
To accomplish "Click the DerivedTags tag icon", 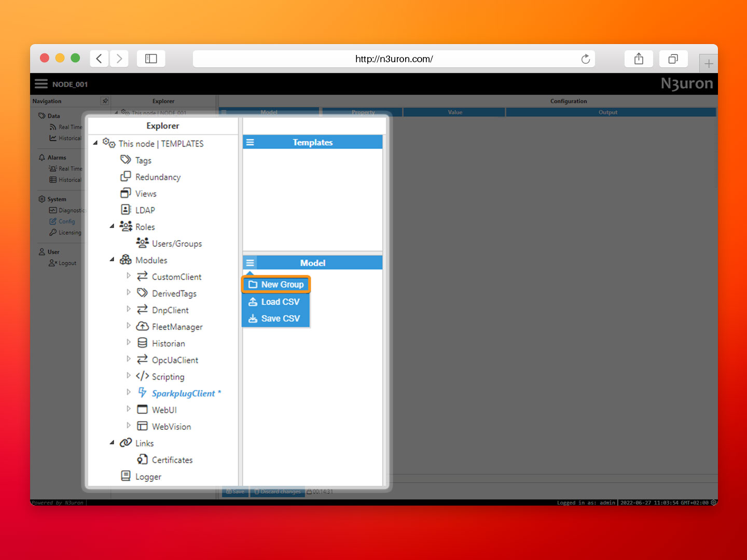I will (142, 293).
